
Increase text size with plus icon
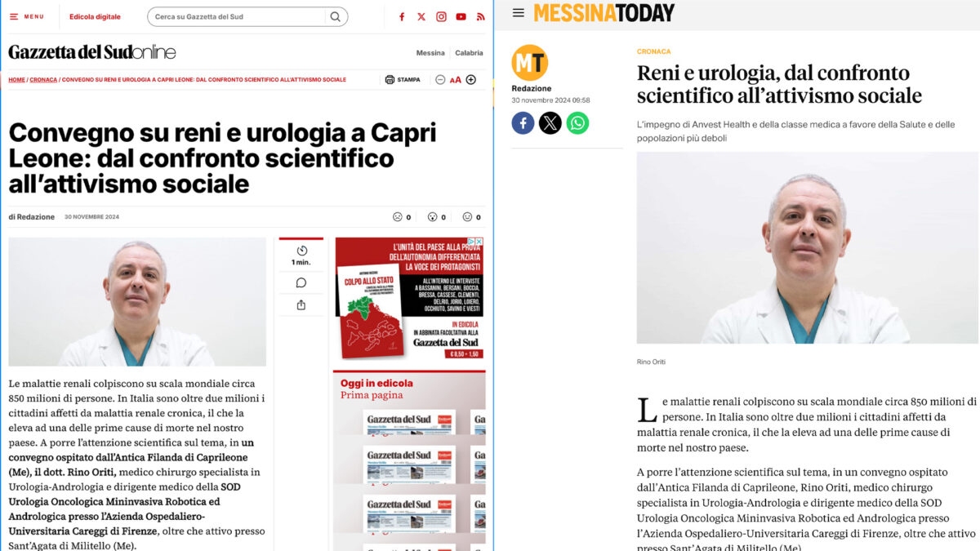coord(470,79)
